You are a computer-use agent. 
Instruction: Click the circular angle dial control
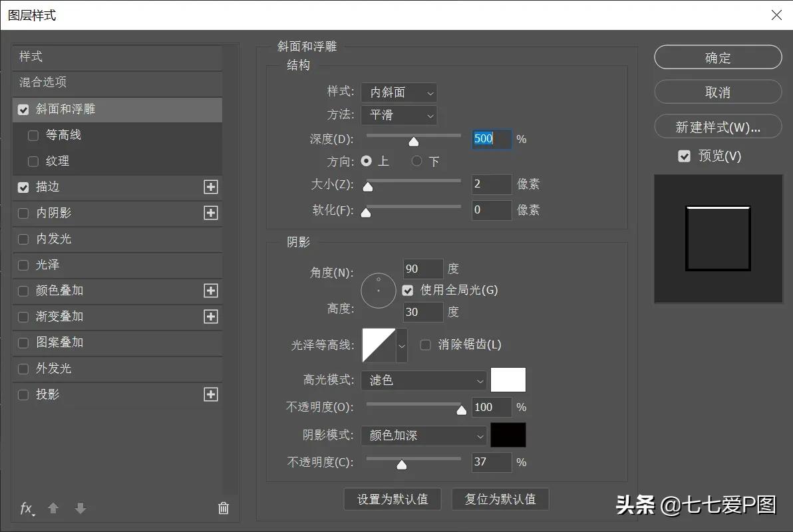379,291
